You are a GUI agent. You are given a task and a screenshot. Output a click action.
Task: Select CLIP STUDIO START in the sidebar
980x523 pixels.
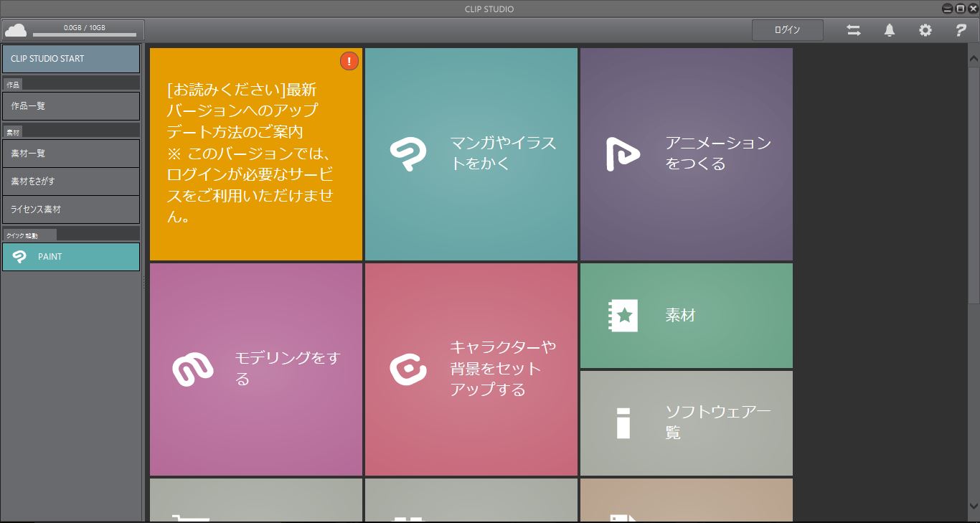pyautogui.click(x=71, y=59)
